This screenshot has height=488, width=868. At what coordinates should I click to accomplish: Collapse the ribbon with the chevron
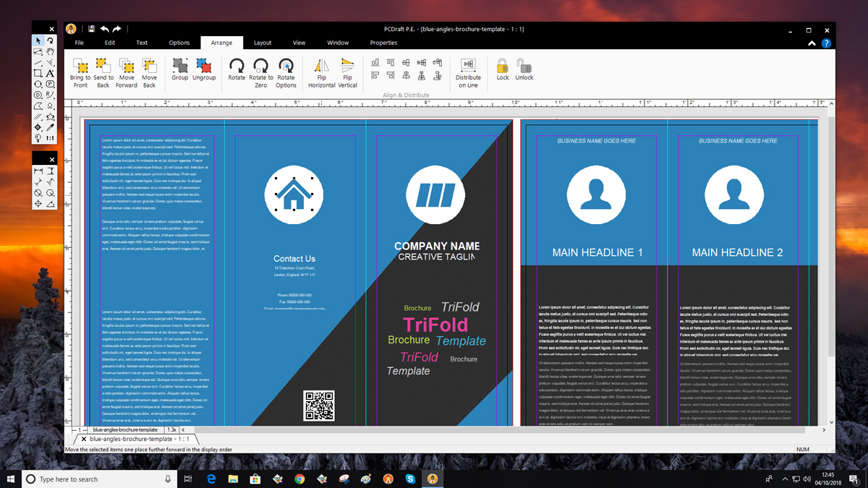(x=812, y=43)
